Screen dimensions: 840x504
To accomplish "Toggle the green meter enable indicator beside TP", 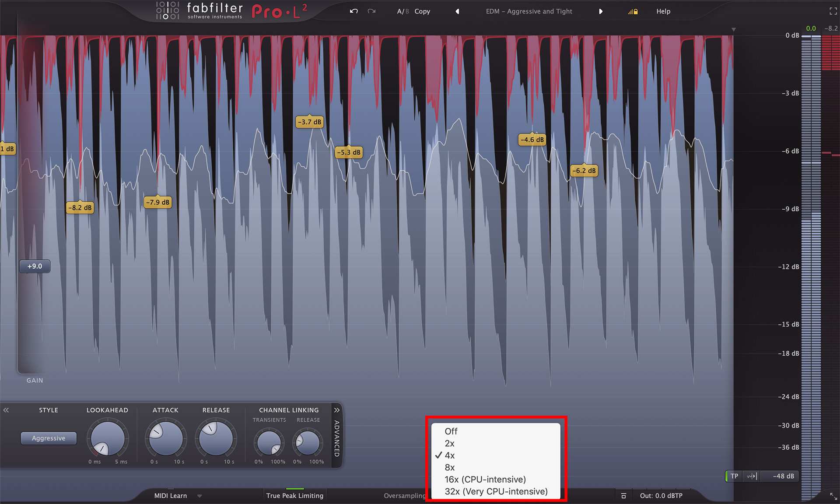I will 726,476.
